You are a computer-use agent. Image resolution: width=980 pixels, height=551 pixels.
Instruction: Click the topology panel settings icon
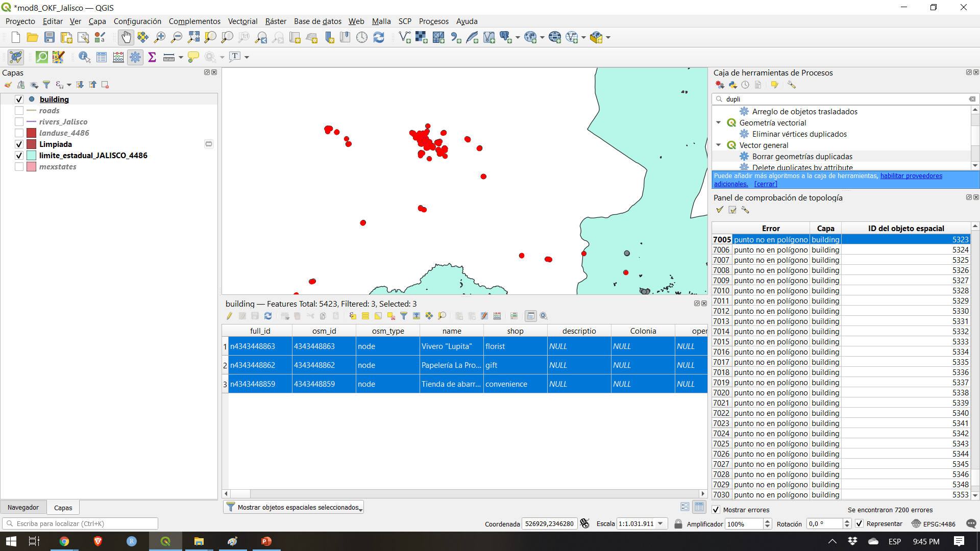[x=745, y=211]
